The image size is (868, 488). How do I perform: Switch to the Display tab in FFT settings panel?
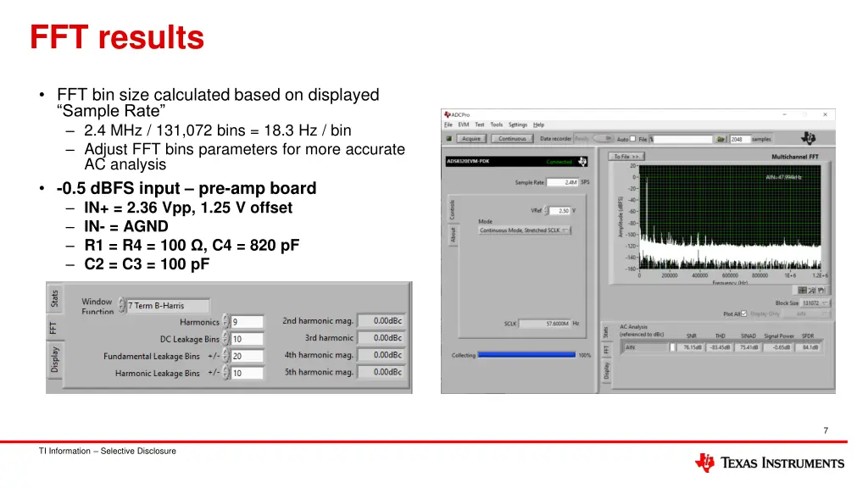(x=55, y=358)
